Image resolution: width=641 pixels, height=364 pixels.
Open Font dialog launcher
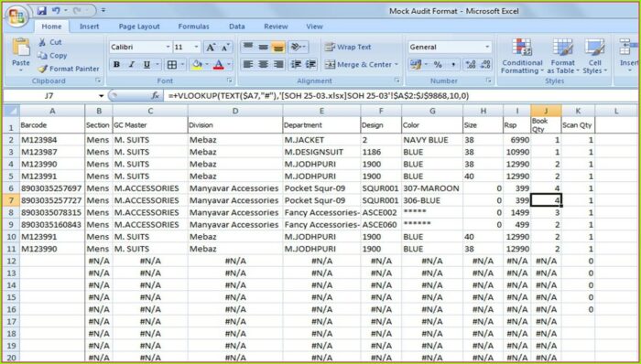pyautogui.click(x=229, y=80)
